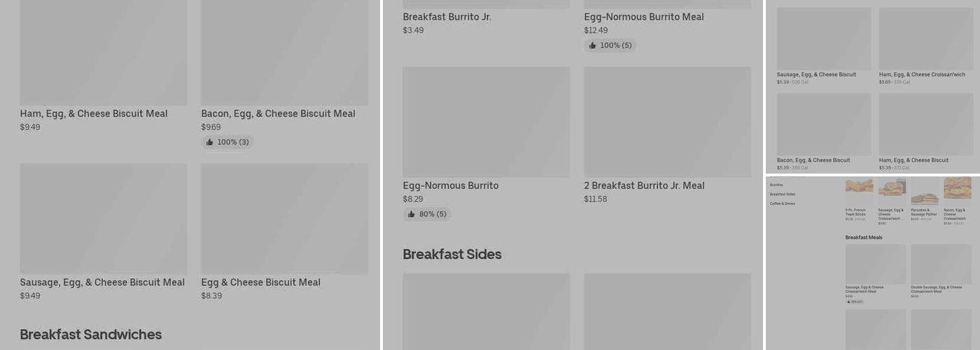Click thumbs-up icon under Egg-Normous Burrito Meal
The width and height of the screenshot is (980, 350).
[592, 45]
